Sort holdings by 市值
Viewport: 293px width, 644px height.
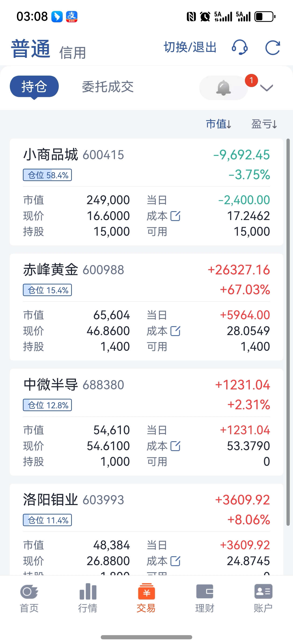point(218,124)
